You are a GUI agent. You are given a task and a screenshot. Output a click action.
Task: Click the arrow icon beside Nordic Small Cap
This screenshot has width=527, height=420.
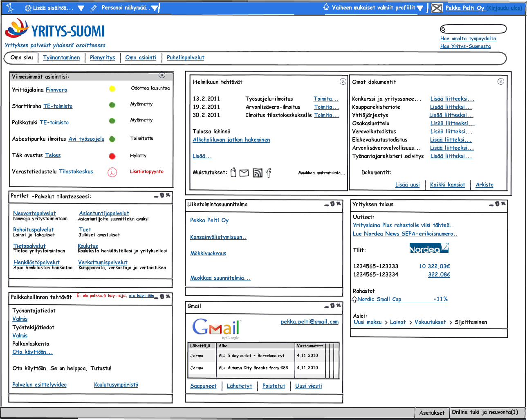point(354,299)
